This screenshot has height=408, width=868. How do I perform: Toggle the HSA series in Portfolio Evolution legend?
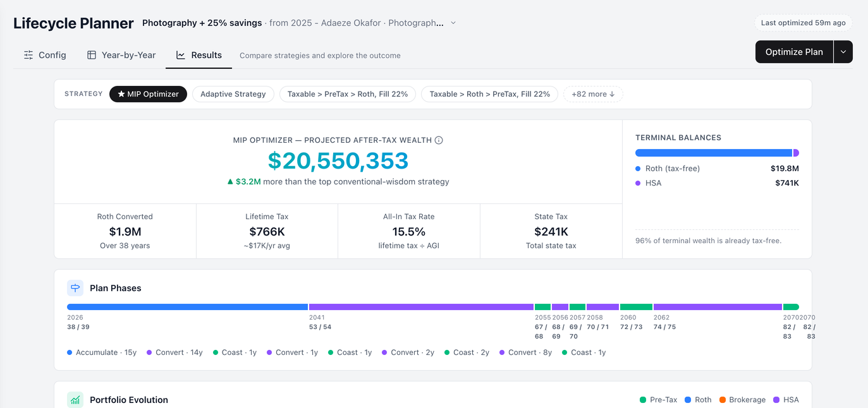(786, 400)
